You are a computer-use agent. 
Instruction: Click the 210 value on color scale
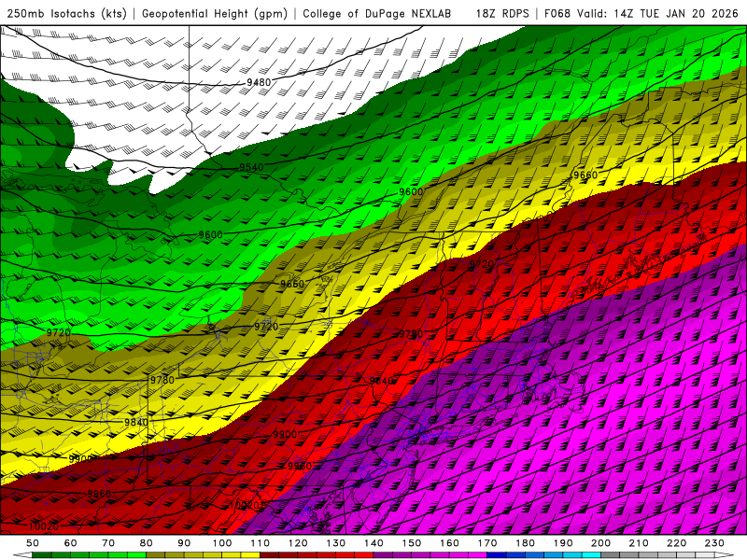(x=639, y=543)
